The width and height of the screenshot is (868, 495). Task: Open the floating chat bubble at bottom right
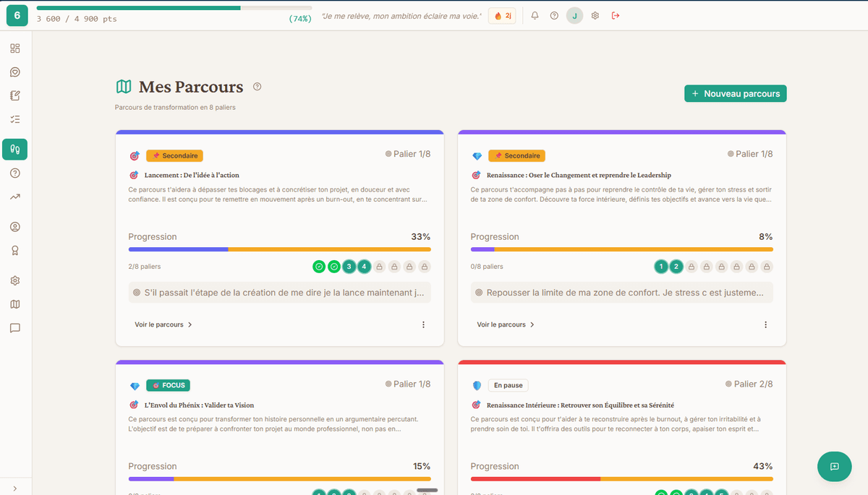tap(834, 467)
